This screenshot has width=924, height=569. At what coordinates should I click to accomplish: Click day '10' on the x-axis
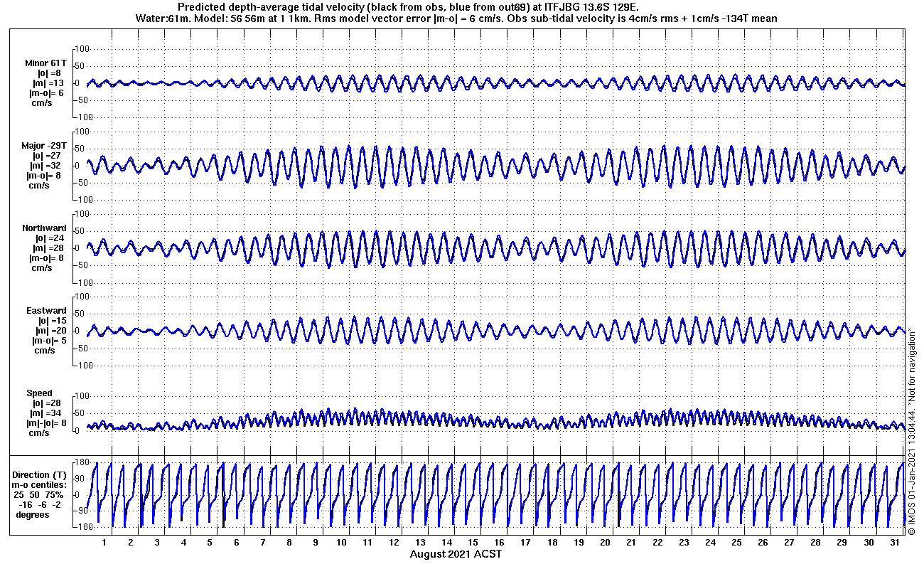[341, 543]
